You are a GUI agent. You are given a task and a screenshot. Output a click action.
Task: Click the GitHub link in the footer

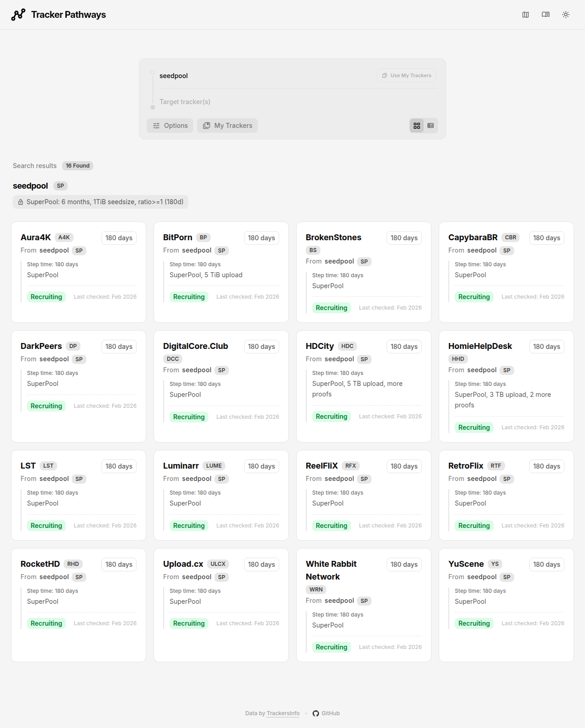(326, 713)
